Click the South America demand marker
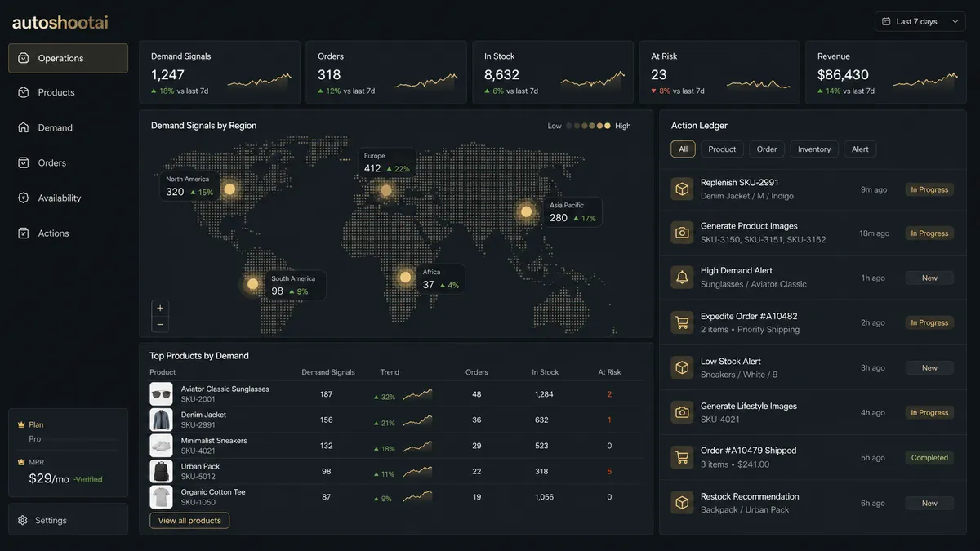Screen dimensions: 980x551 point(253,284)
